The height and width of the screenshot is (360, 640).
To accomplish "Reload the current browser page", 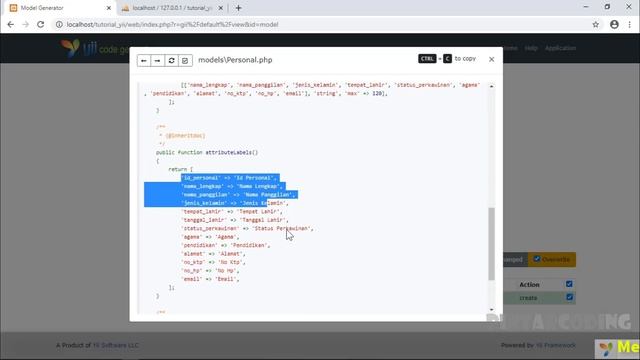I will pos(40,24).
